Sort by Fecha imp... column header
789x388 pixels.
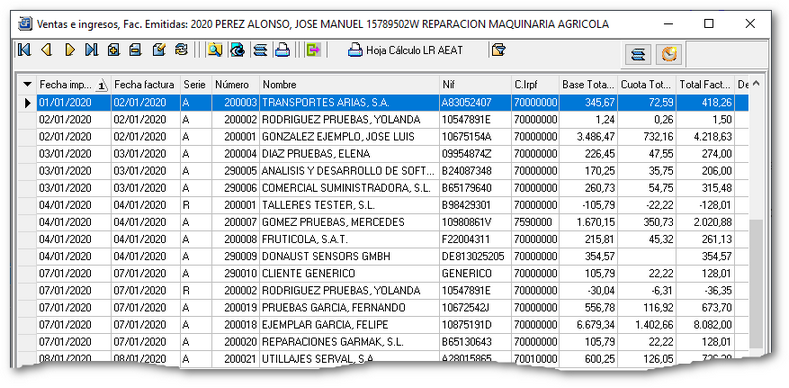(73, 85)
